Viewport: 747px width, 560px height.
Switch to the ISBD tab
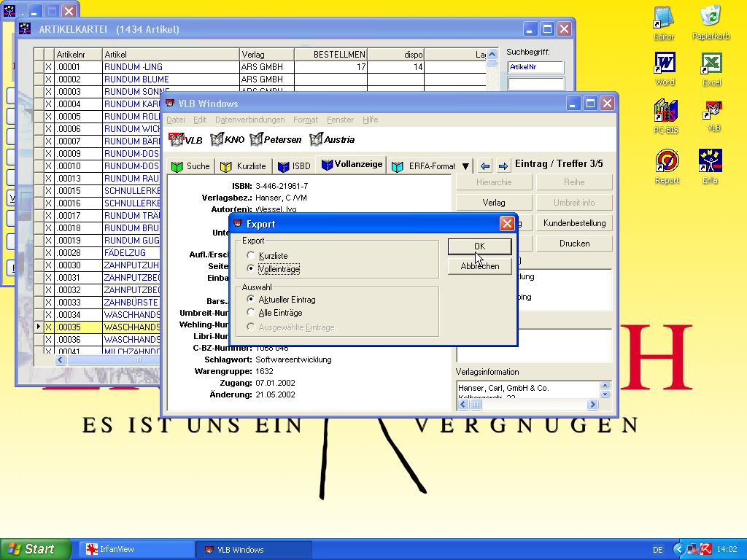295,166
